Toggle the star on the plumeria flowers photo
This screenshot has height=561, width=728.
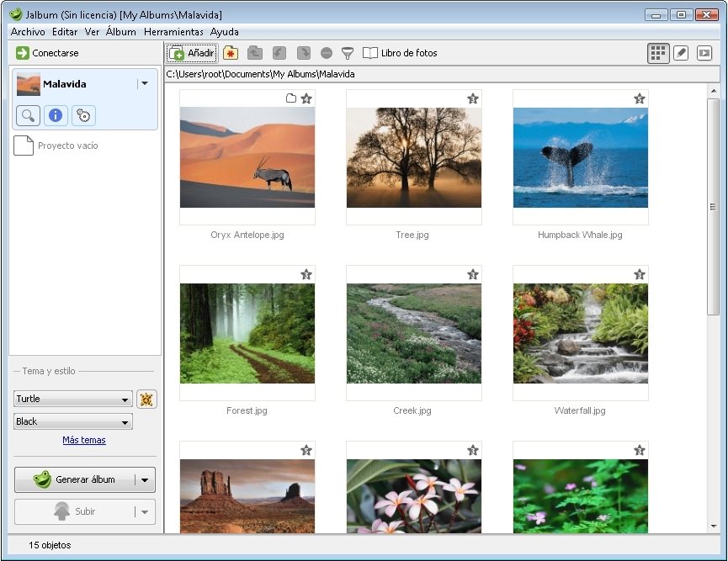(x=473, y=450)
